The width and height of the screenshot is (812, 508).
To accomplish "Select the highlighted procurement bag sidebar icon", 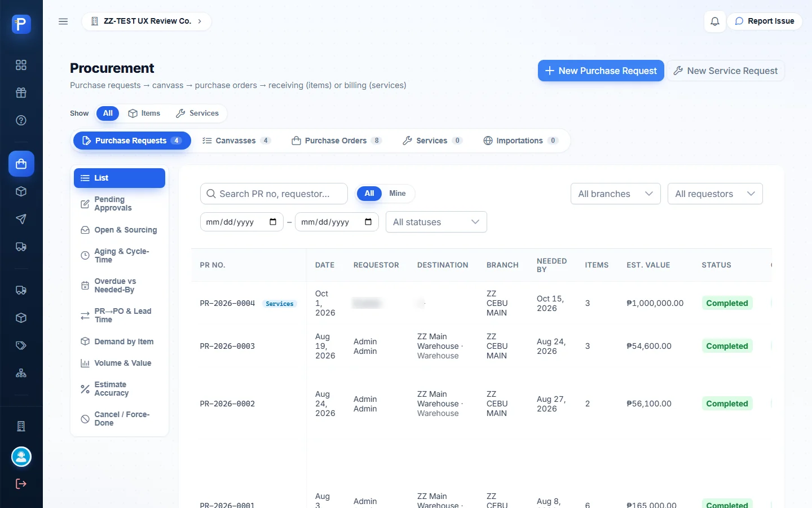I will (21, 164).
